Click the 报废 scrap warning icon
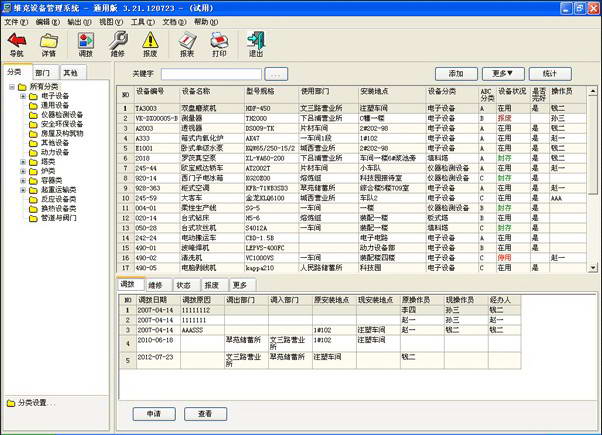 [151, 41]
